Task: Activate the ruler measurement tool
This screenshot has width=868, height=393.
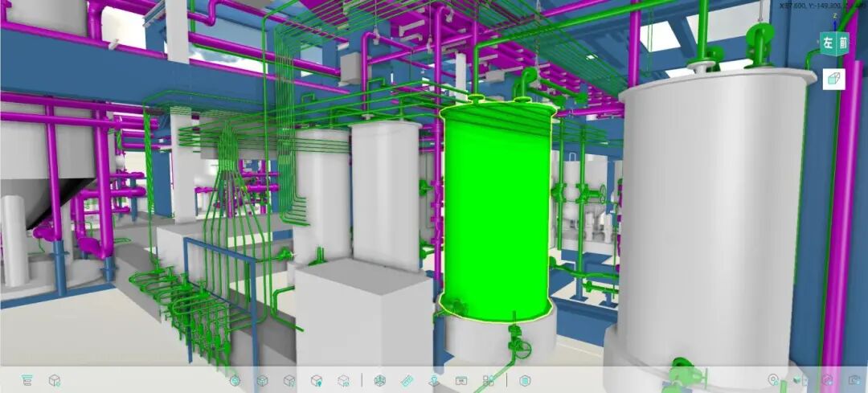Action: (x=407, y=380)
